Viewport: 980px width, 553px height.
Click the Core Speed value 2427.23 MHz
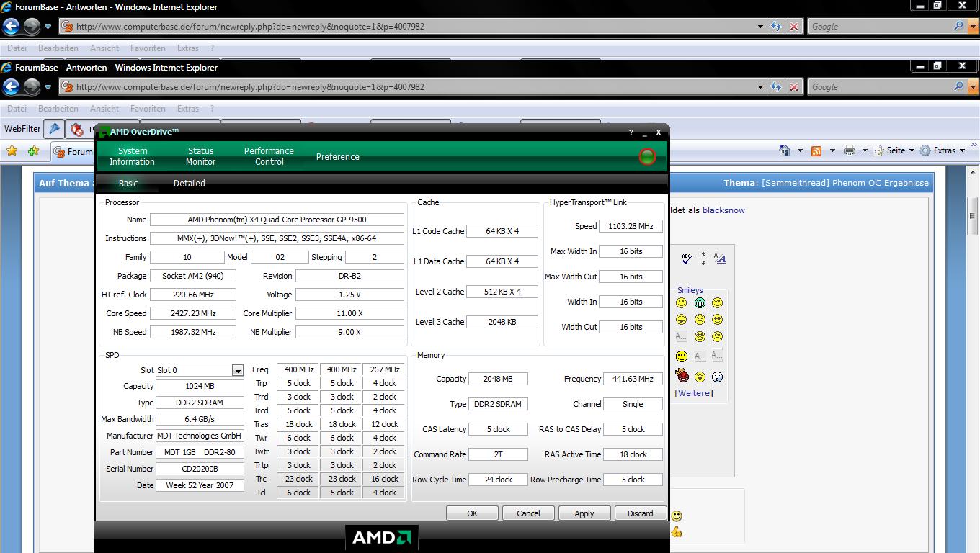pyautogui.click(x=193, y=313)
